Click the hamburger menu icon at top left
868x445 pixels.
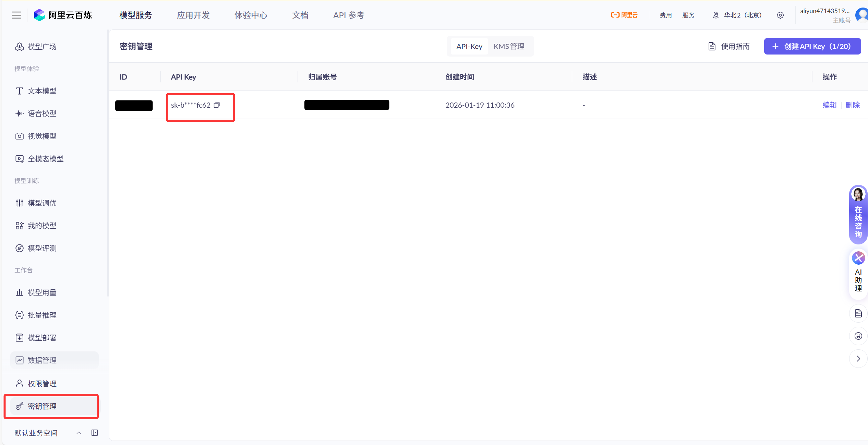(x=16, y=15)
